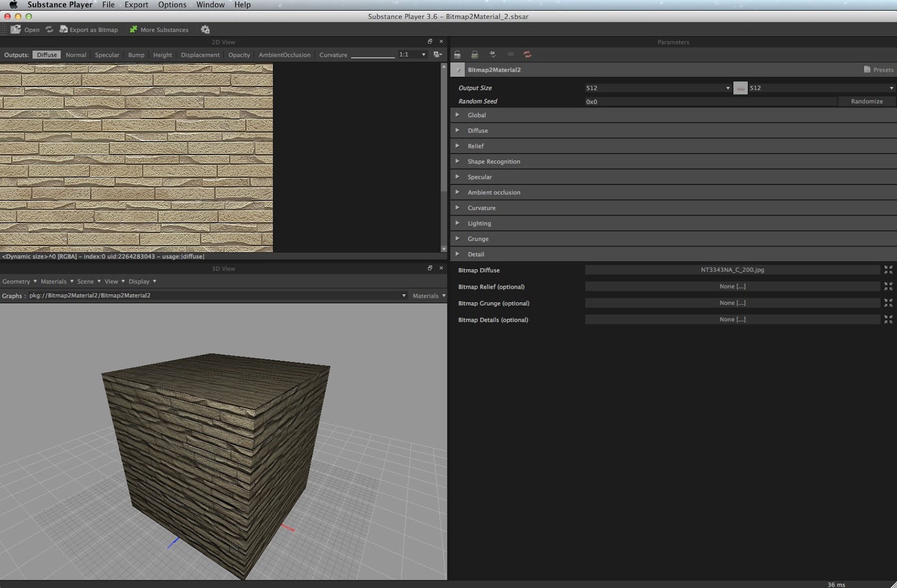Click the reload substance icon beside Open
Image resolution: width=897 pixels, height=588 pixels.
(49, 30)
